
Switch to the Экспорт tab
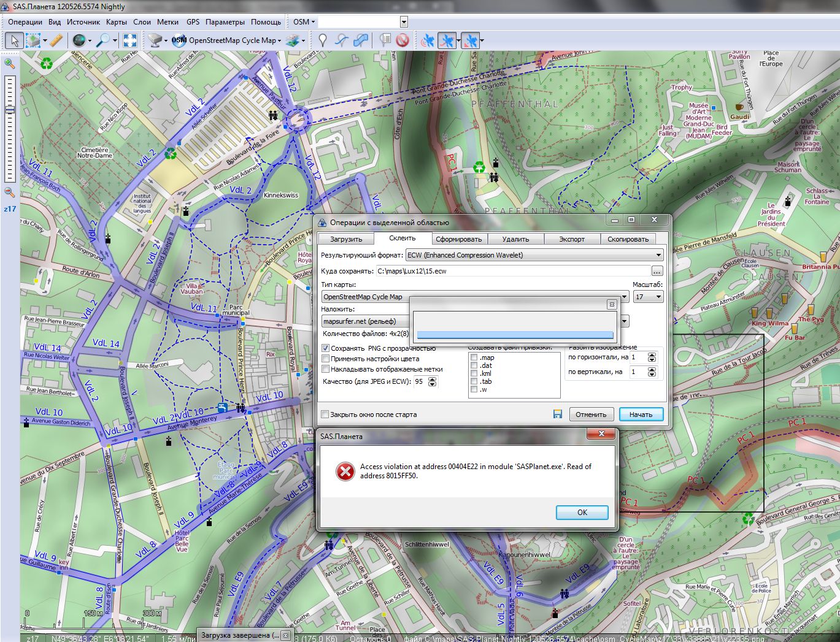point(571,239)
